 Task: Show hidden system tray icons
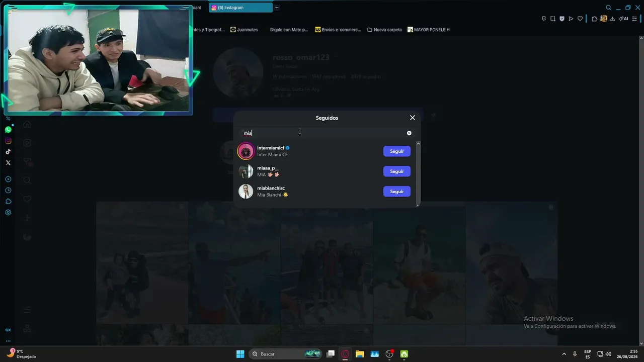(563, 354)
